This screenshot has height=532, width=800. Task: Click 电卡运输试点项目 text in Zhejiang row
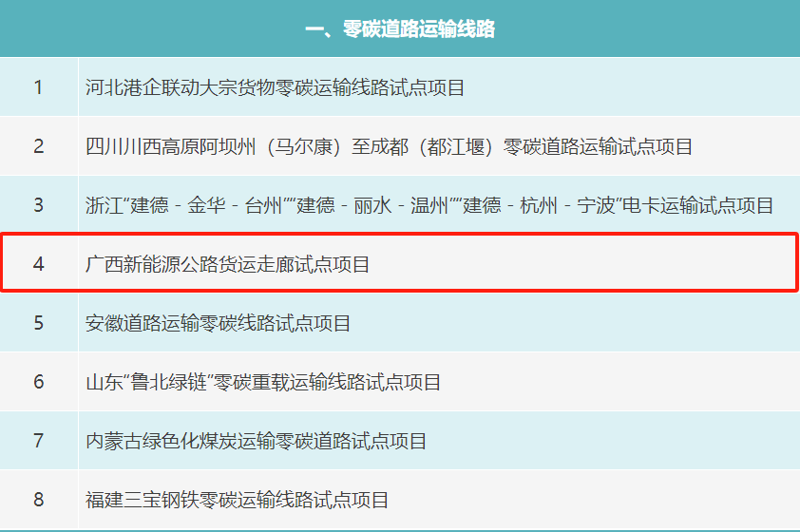point(698,205)
